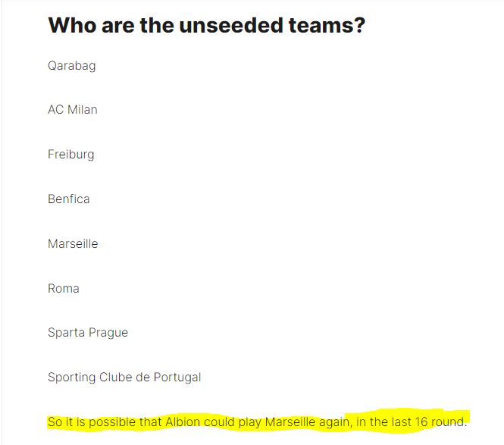Click the yellow highlighted sentence about Albion
Image resolution: width=504 pixels, height=445 pixels.
coord(257,421)
